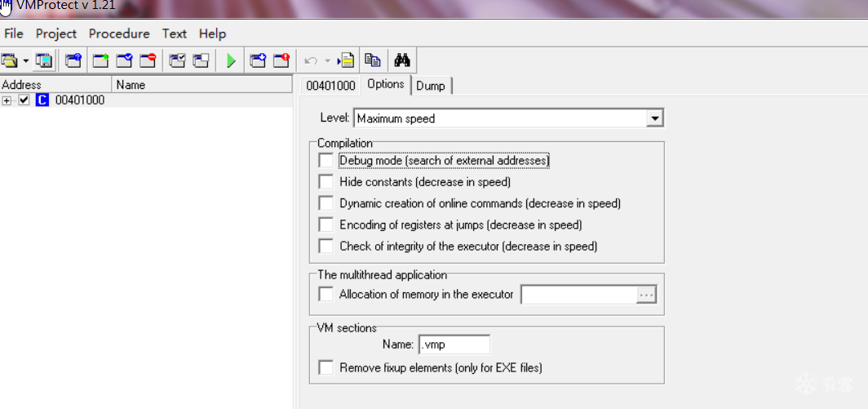Open the recent files dropdown arrow next to folder
The height and width of the screenshot is (409, 868).
[25, 61]
